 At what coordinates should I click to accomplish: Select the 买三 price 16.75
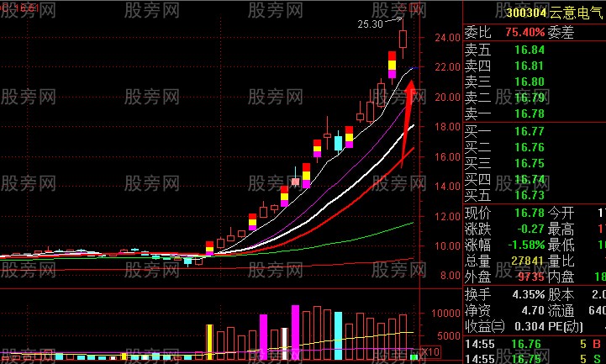(530, 163)
